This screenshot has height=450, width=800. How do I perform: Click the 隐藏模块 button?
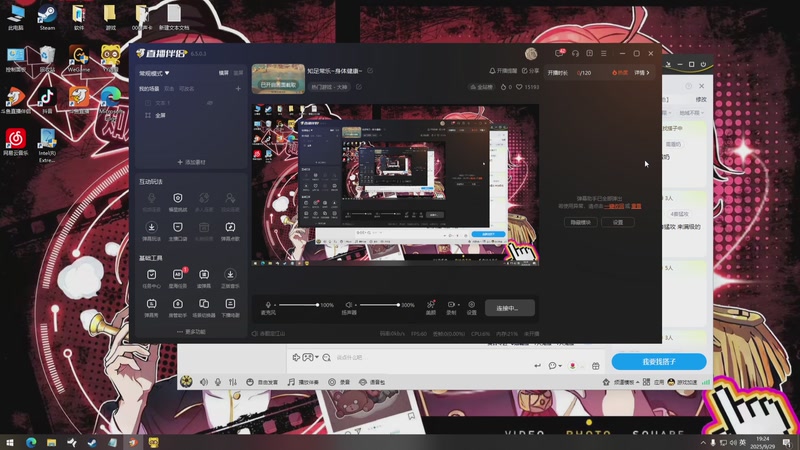coord(581,222)
